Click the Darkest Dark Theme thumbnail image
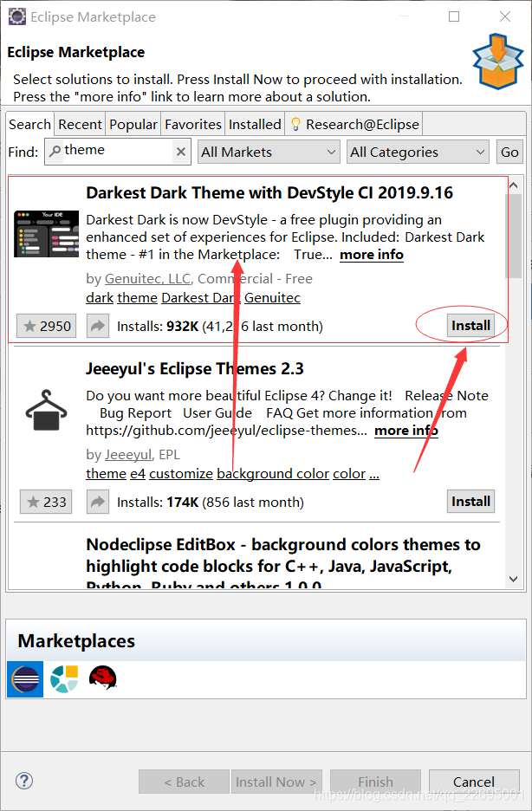 pyautogui.click(x=47, y=234)
